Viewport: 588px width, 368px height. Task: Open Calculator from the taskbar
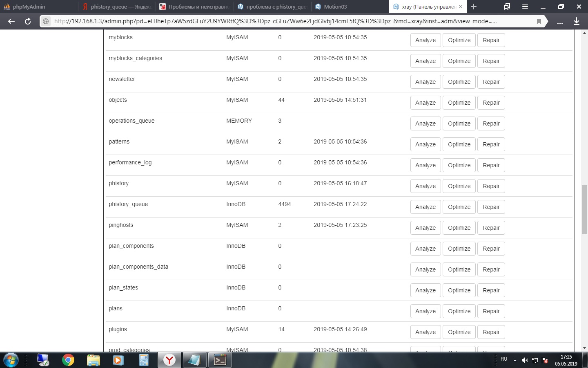(x=144, y=360)
